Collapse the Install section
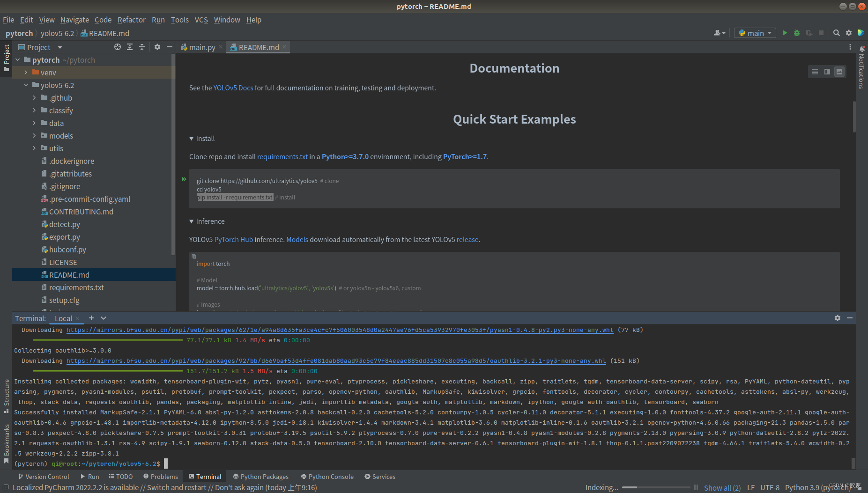This screenshot has height=493, width=868. [x=192, y=139]
